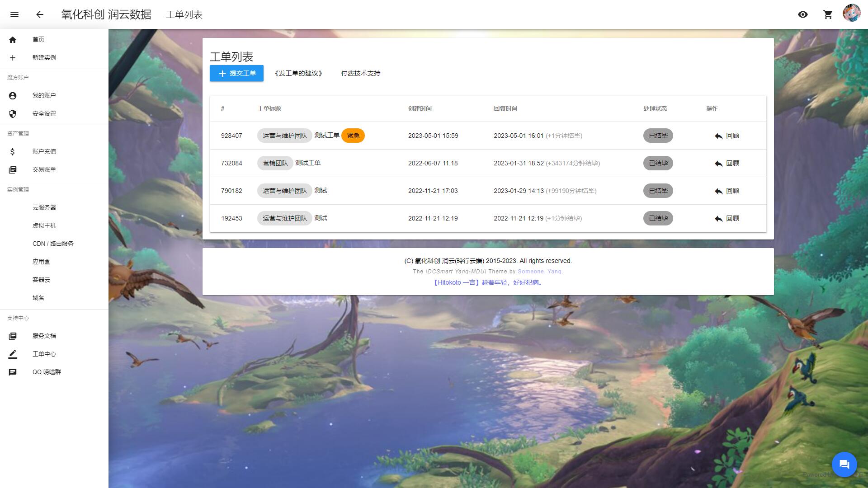Click the Hitokoto 一言 quote link

pos(488,282)
